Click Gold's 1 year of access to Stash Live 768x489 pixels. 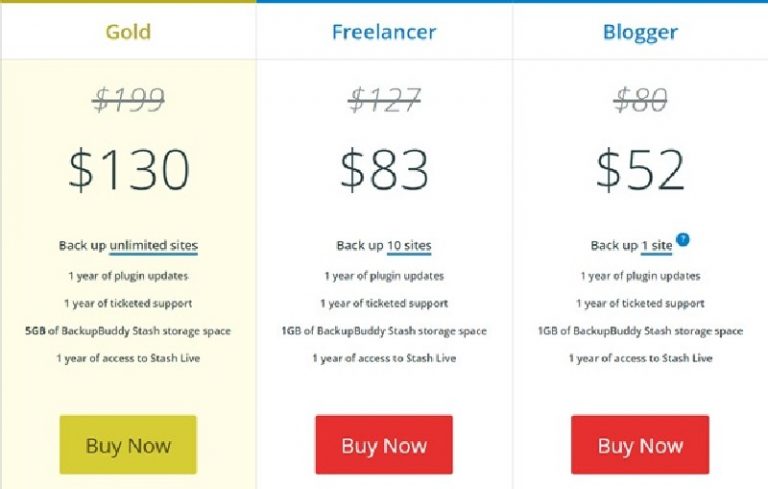(128, 358)
